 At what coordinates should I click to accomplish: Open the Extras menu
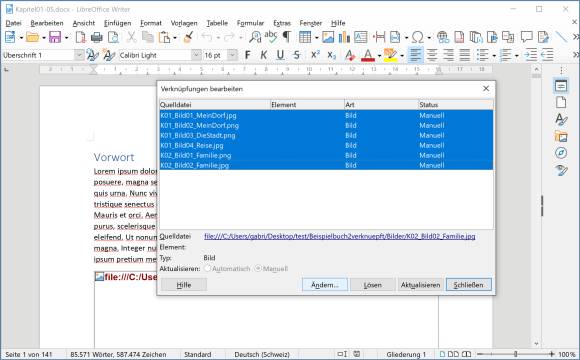pos(282,23)
